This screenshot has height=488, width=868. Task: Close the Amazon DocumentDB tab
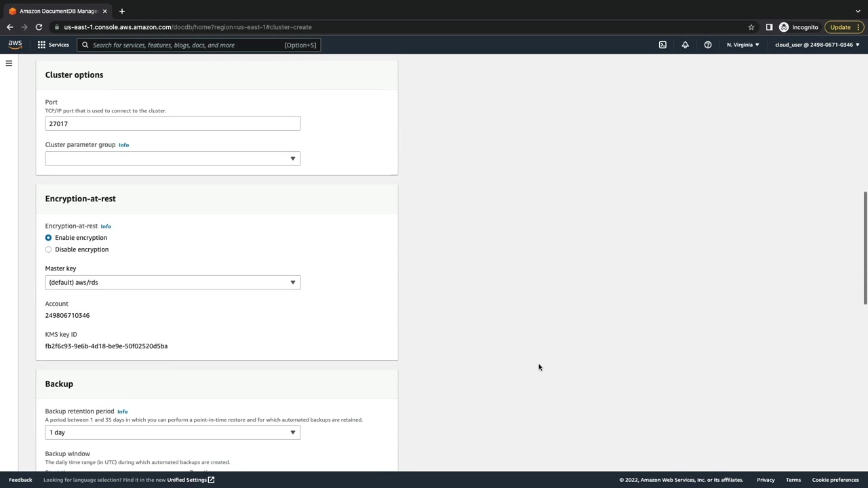(104, 11)
